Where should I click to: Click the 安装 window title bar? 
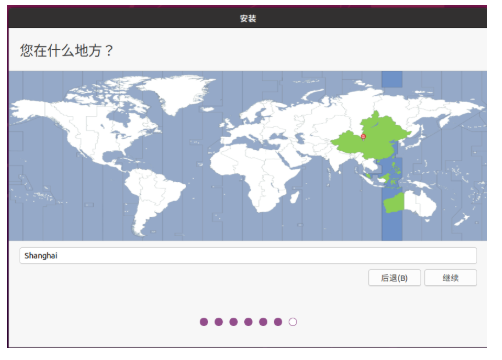coord(247,18)
